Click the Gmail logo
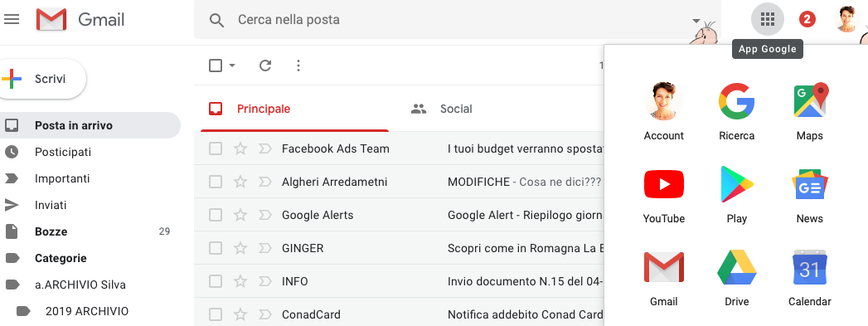The width and height of the screenshot is (868, 326). (x=80, y=20)
